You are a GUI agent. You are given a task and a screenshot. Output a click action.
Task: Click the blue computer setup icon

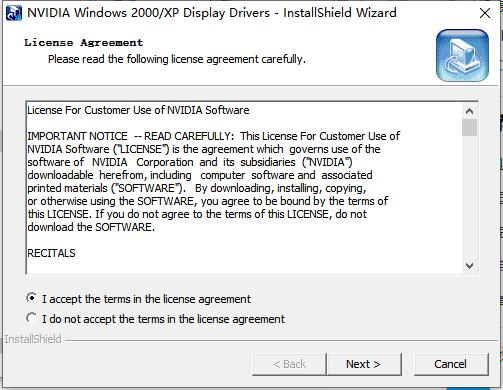coord(462,55)
